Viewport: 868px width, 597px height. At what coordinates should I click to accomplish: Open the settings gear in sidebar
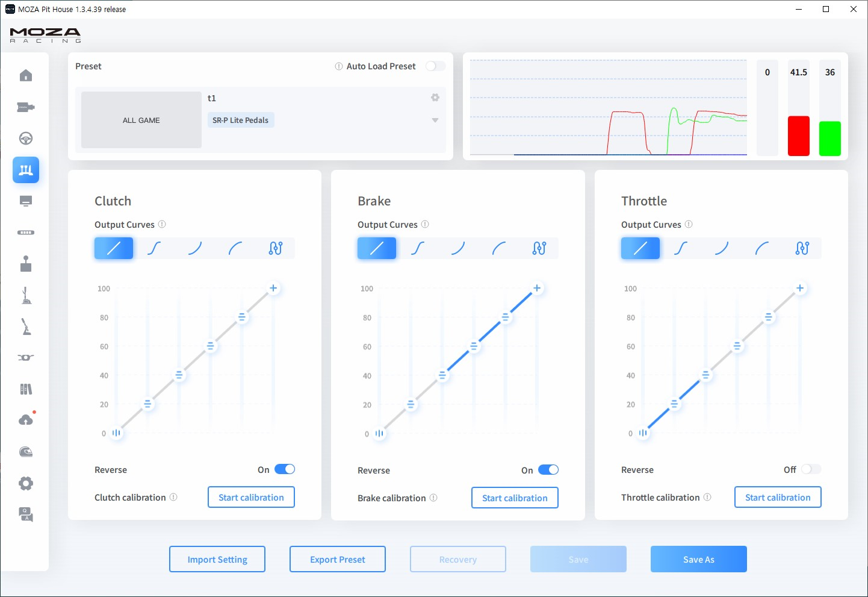point(26,483)
